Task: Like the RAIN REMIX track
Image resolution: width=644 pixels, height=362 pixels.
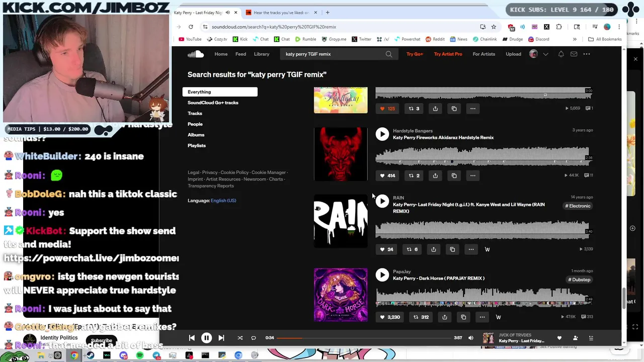Action: click(386, 249)
